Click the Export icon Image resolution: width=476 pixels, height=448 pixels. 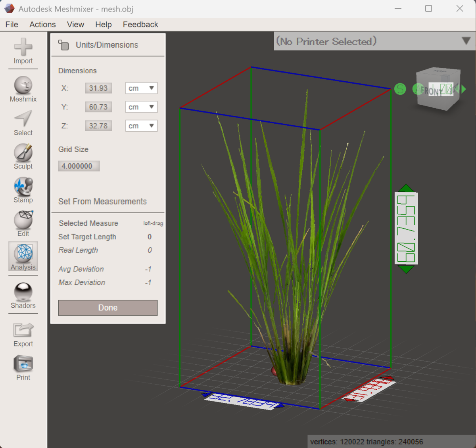tap(23, 335)
